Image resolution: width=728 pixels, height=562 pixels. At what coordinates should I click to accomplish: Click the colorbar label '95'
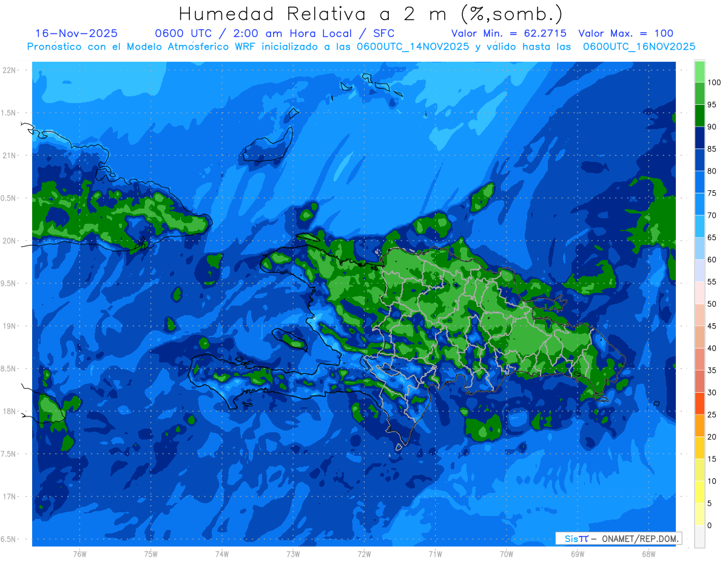pyautogui.click(x=712, y=105)
